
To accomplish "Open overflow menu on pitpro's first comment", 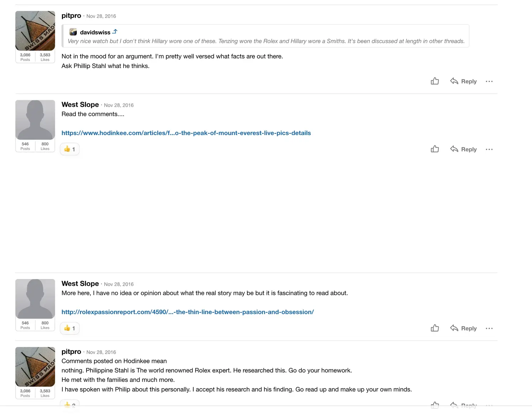I will pyautogui.click(x=489, y=81).
